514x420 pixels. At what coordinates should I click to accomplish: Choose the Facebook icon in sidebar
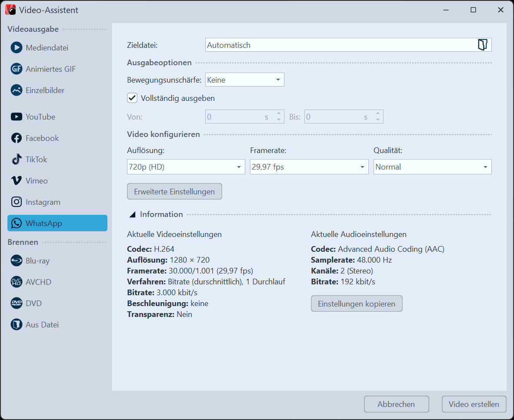click(x=17, y=138)
